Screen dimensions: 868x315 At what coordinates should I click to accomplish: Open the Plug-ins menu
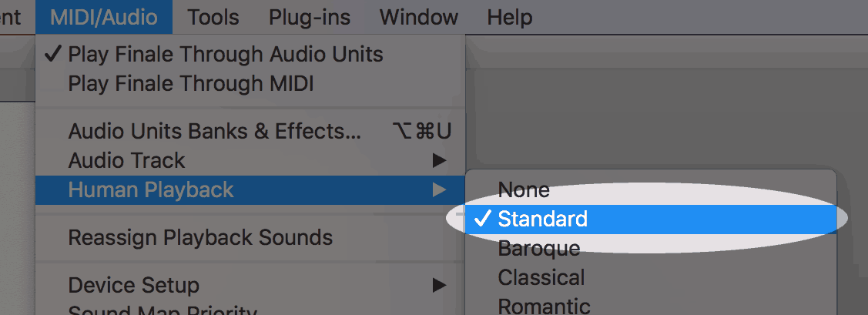310,17
